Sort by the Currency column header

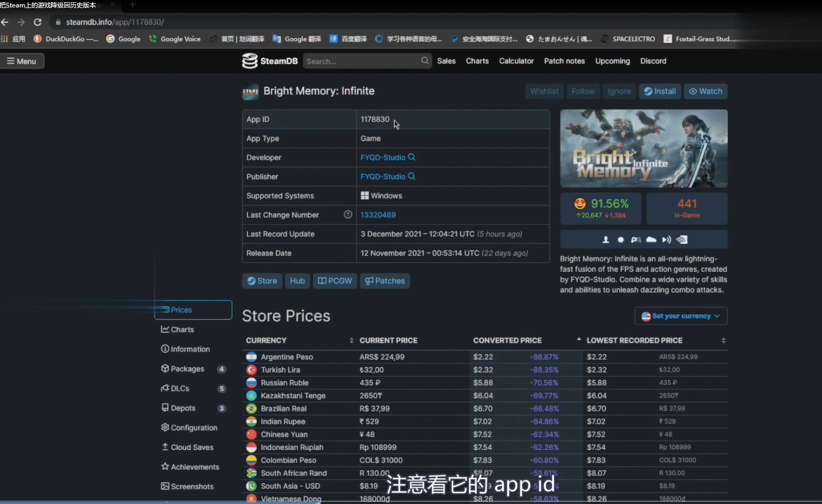(x=299, y=340)
